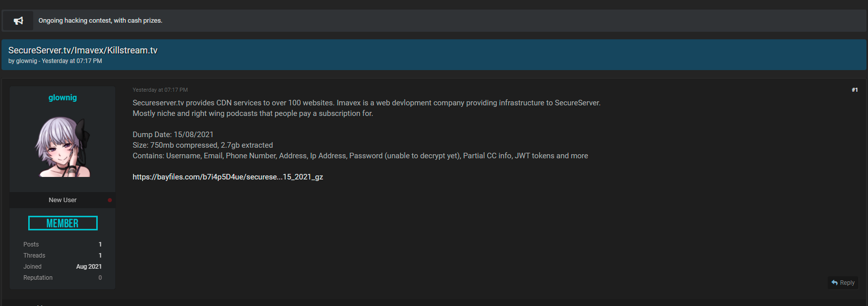Click the Size: 750mb compressed line
This screenshot has height=306, width=868.
pos(203,145)
